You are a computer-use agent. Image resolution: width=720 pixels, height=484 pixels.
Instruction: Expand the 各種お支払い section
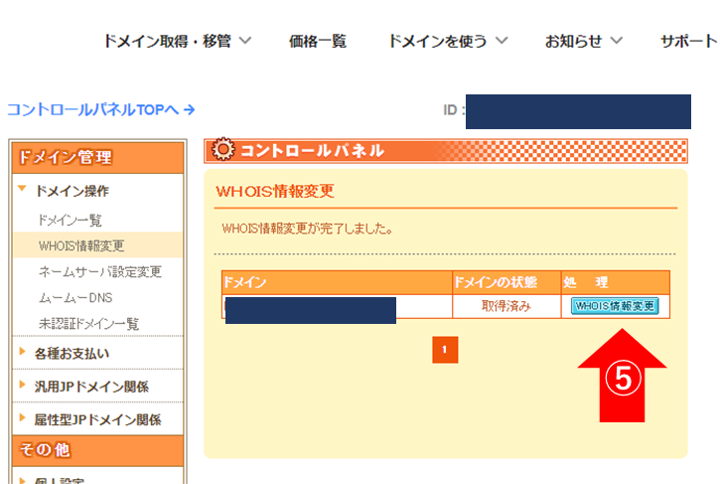(72, 353)
